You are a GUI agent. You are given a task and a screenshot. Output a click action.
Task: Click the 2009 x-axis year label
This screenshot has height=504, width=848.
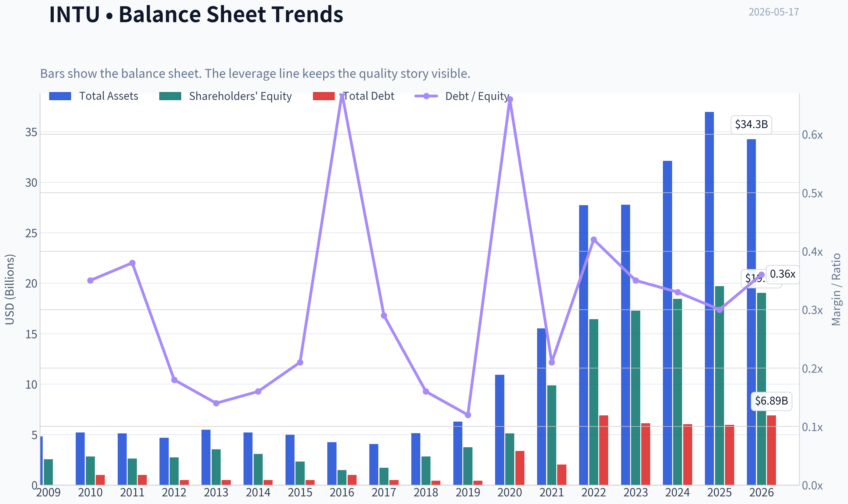coord(48,492)
